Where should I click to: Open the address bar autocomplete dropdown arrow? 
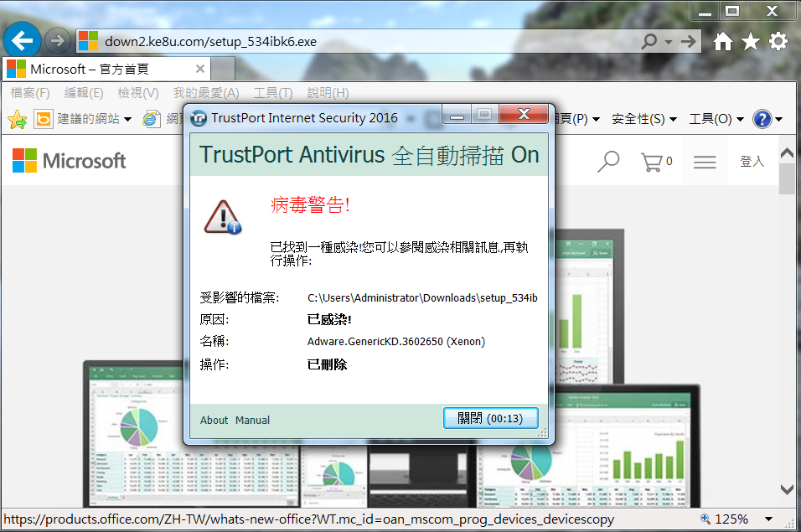[x=668, y=42]
